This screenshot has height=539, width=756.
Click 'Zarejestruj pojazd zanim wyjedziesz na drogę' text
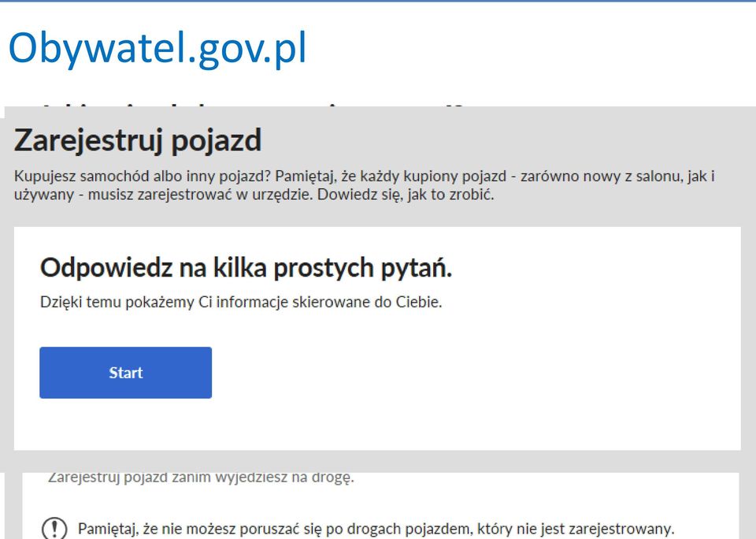(x=201, y=478)
